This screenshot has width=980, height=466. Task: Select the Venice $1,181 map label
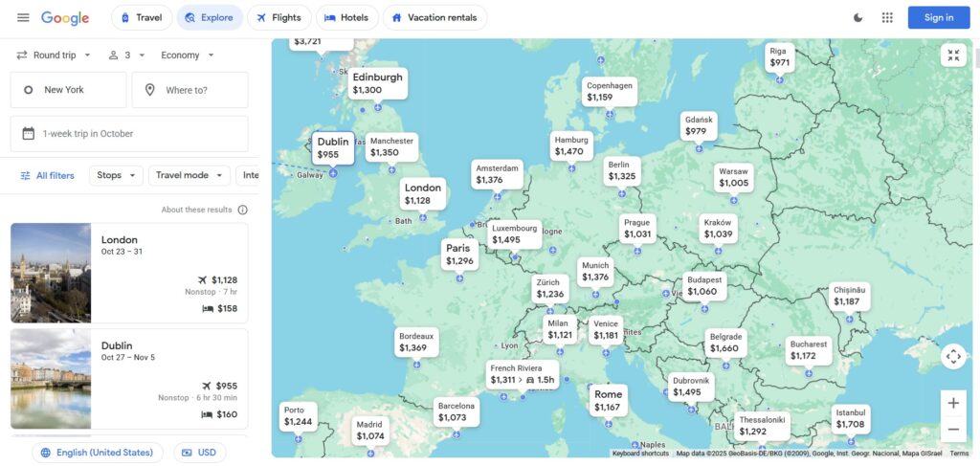point(606,330)
